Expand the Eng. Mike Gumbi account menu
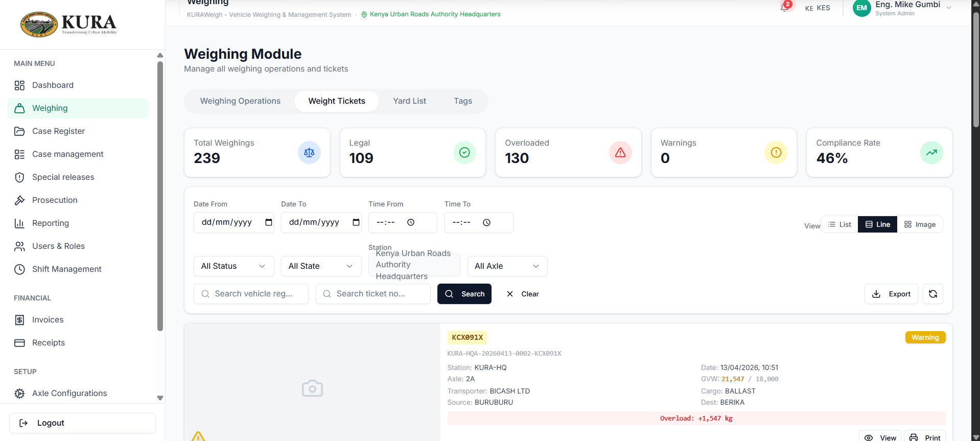 tap(902, 8)
